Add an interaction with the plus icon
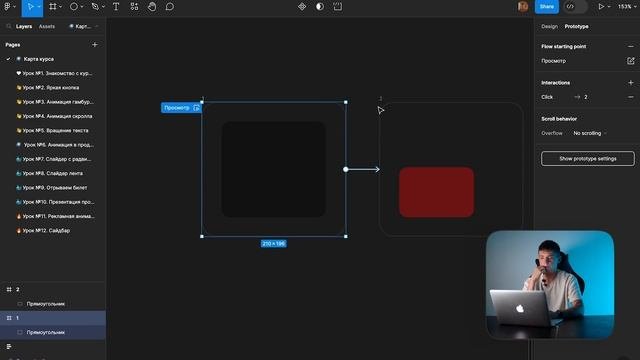Image resolution: width=640 pixels, height=360 pixels. point(631,82)
